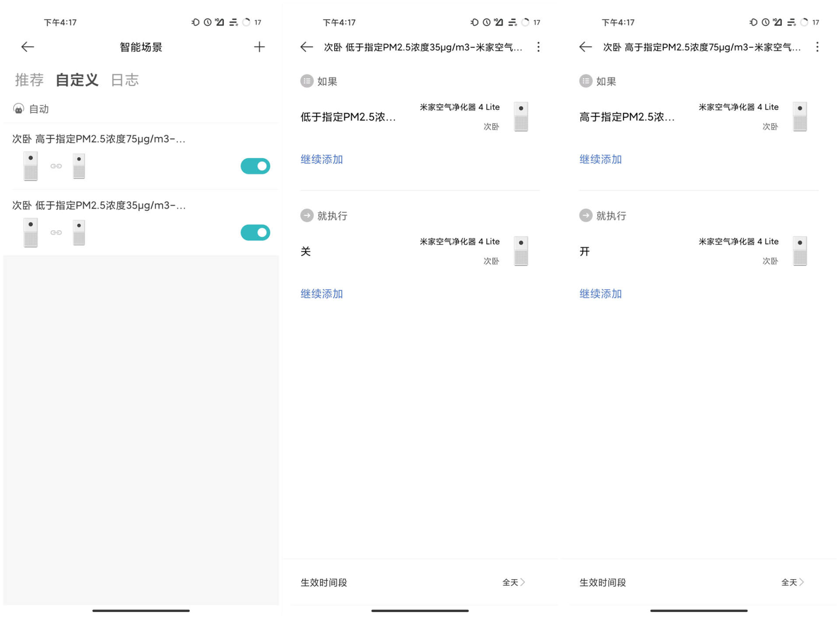Click the 自动 robot icon
Image resolution: width=840 pixels, height=619 pixels.
18,109
